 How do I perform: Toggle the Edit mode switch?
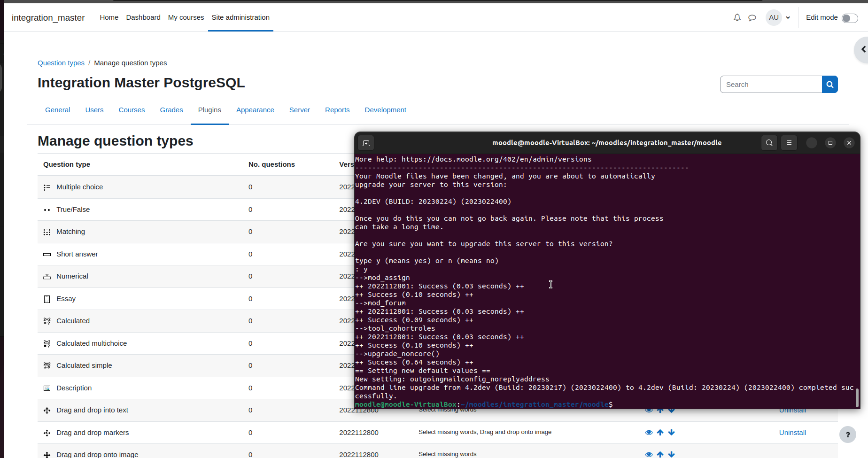849,18
